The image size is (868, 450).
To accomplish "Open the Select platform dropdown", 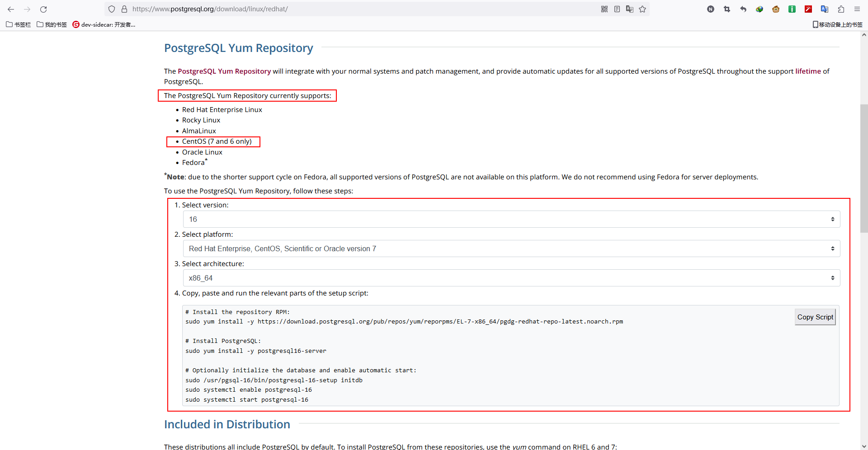I will pos(511,248).
